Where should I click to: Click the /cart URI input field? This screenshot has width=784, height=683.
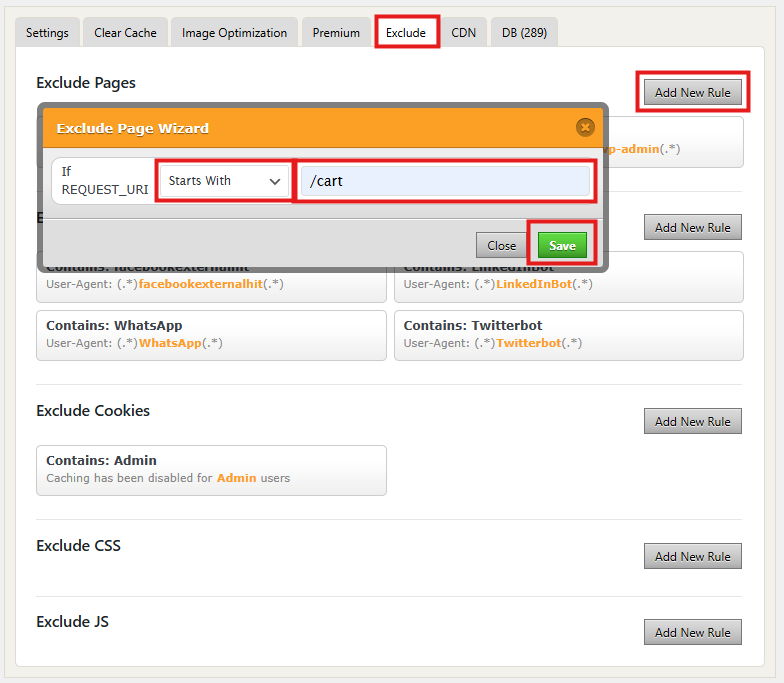pos(445,181)
